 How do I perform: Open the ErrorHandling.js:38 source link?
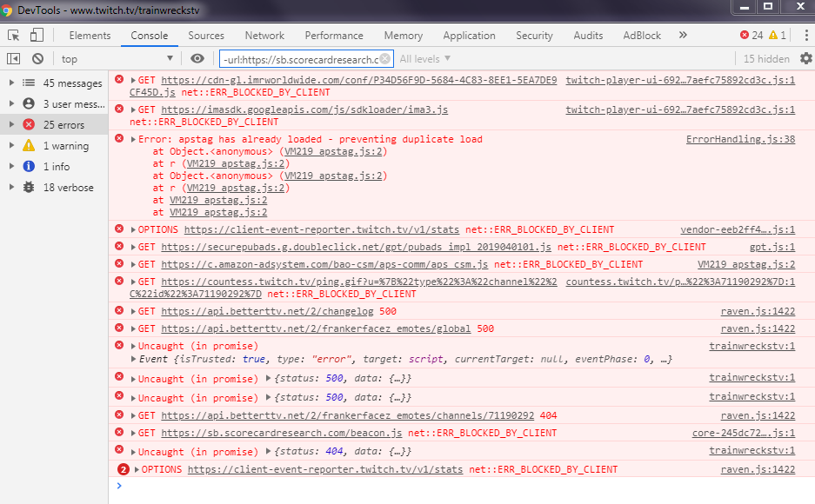740,139
